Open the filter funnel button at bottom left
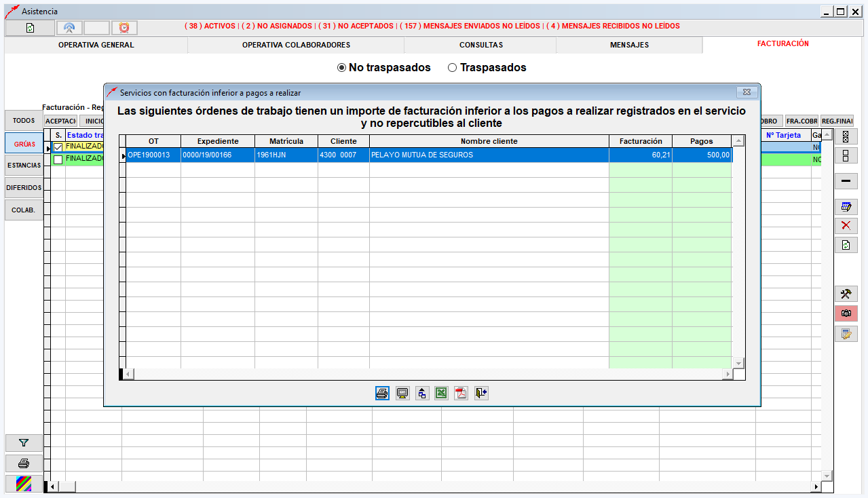Image resolution: width=868 pixels, height=498 pixels. 24,443
